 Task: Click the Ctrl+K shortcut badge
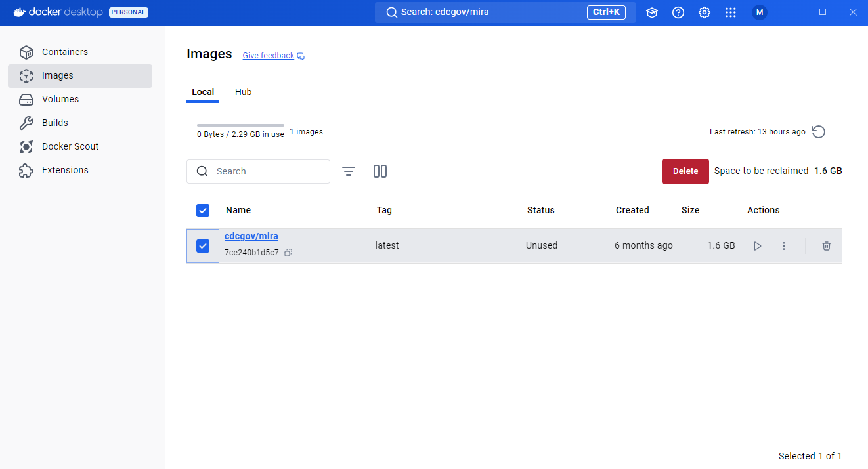point(606,12)
